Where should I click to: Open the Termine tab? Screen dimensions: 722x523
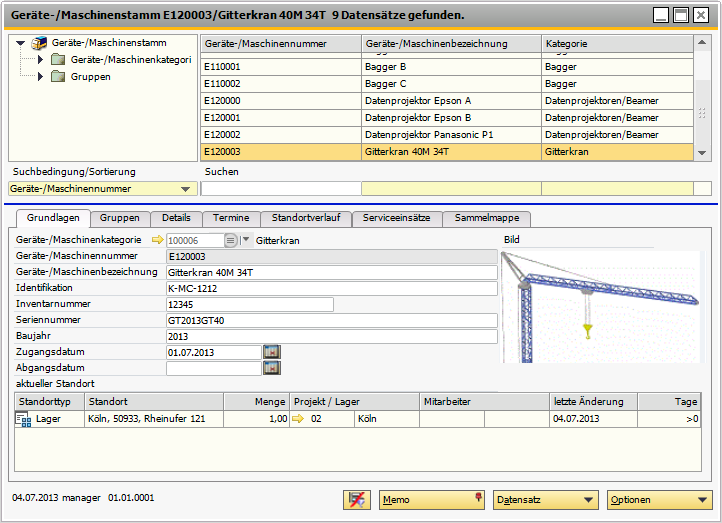[231, 219]
